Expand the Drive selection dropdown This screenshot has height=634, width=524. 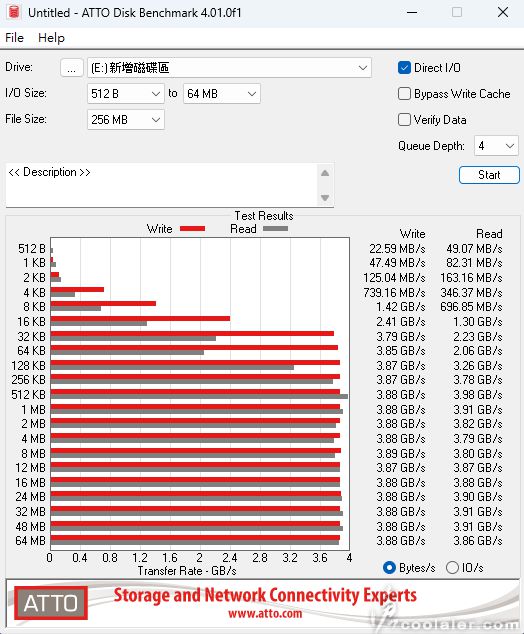(x=229, y=68)
